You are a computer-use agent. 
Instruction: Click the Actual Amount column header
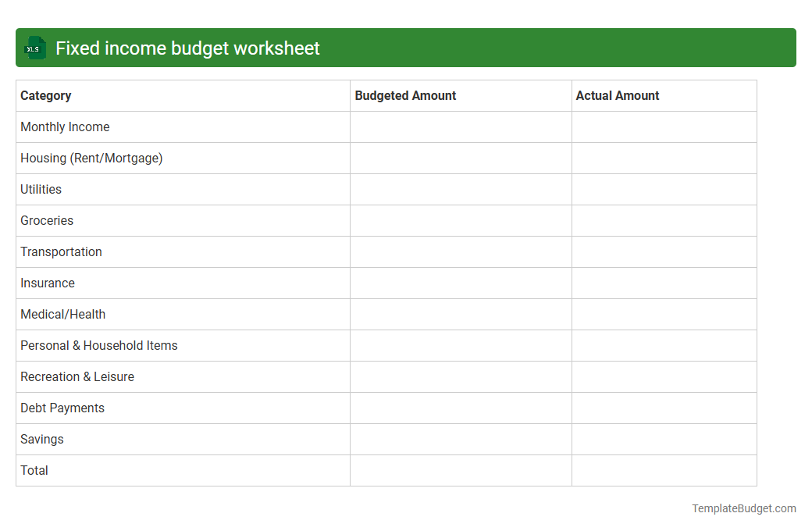click(x=618, y=95)
